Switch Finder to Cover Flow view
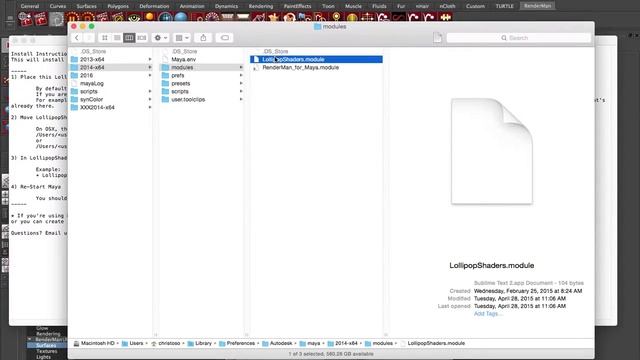This screenshot has height=360, width=640. click(142, 38)
